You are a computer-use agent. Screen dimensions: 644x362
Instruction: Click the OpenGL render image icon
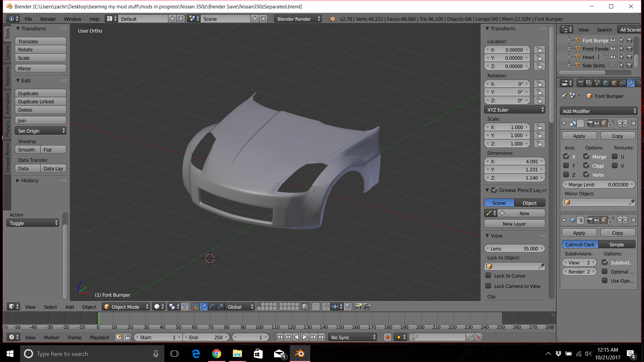point(358,307)
